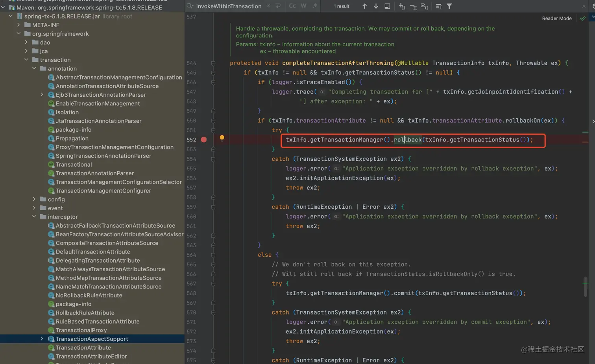This screenshot has height=364, width=595.
Task: Click the META-INF folder icon
Action: (28, 25)
